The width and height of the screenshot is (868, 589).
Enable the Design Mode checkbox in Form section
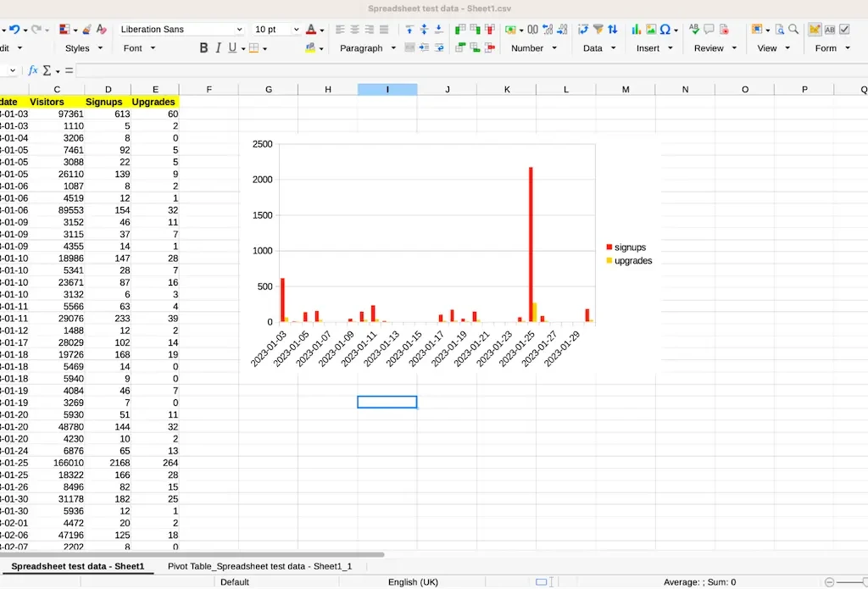843,31
